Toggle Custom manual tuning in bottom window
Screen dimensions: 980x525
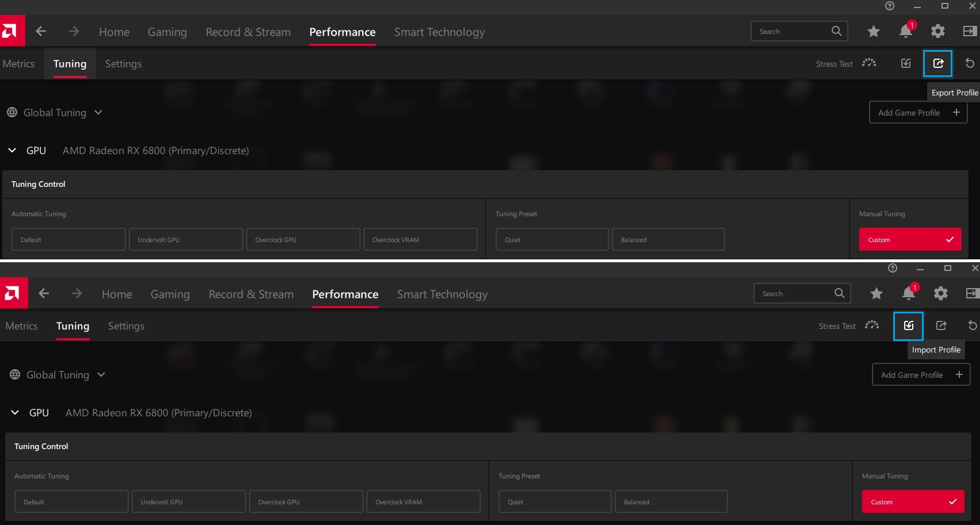pos(913,501)
